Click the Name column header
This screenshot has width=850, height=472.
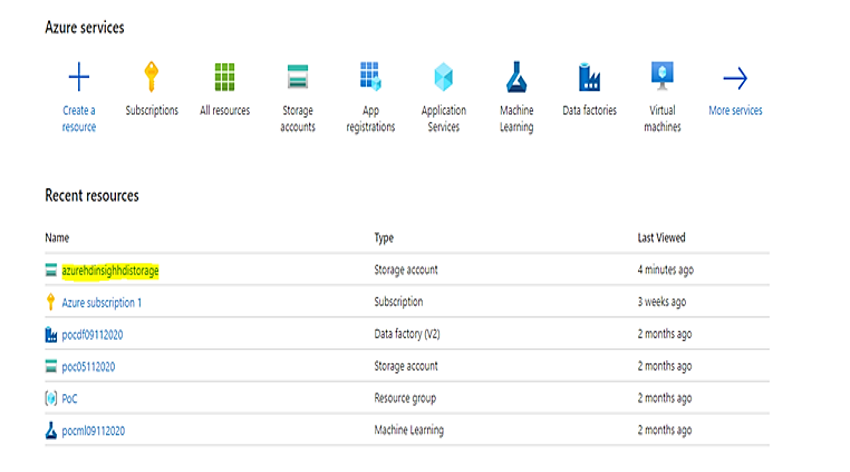pyautogui.click(x=57, y=237)
